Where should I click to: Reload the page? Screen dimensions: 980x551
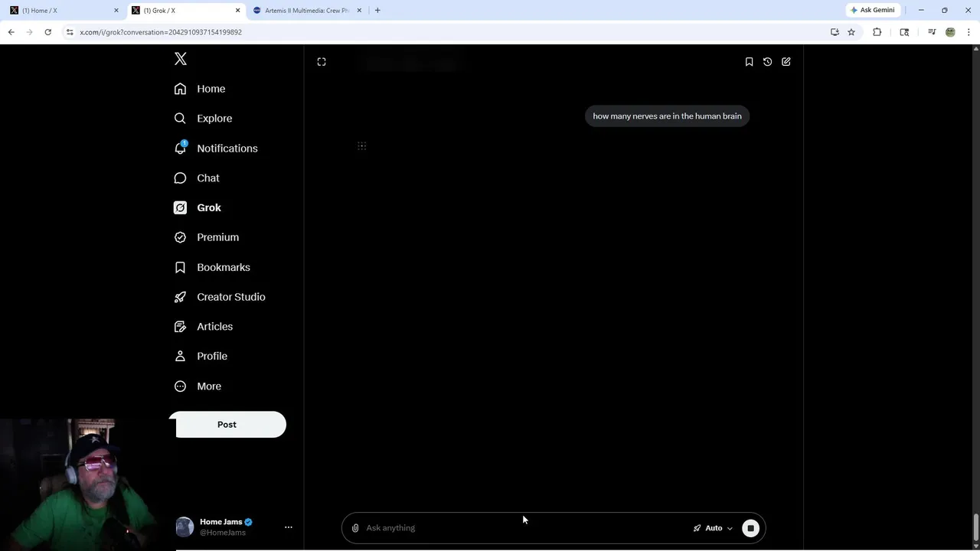tap(47, 32)
